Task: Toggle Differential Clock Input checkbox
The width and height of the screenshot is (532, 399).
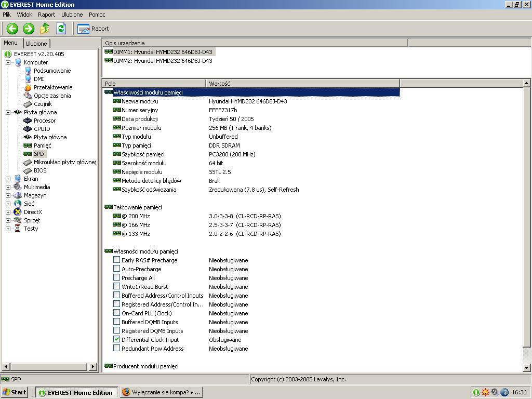Action: (x=116, y=339)
